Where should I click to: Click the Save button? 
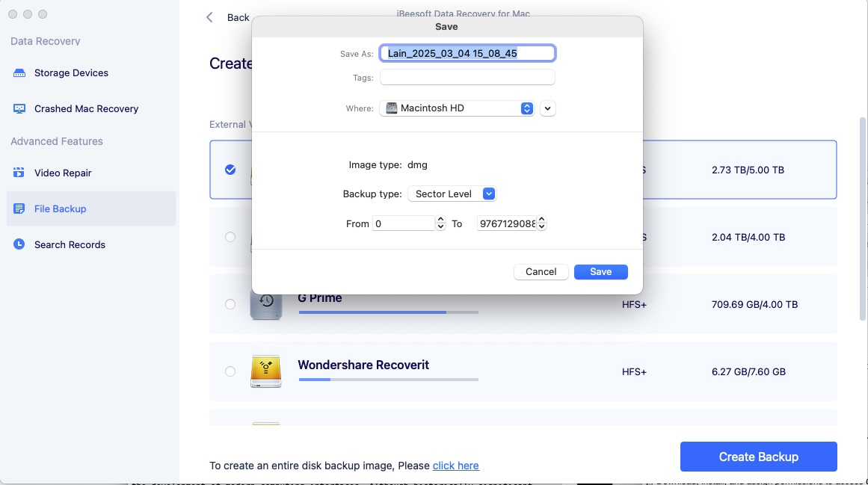pos(600,271)
